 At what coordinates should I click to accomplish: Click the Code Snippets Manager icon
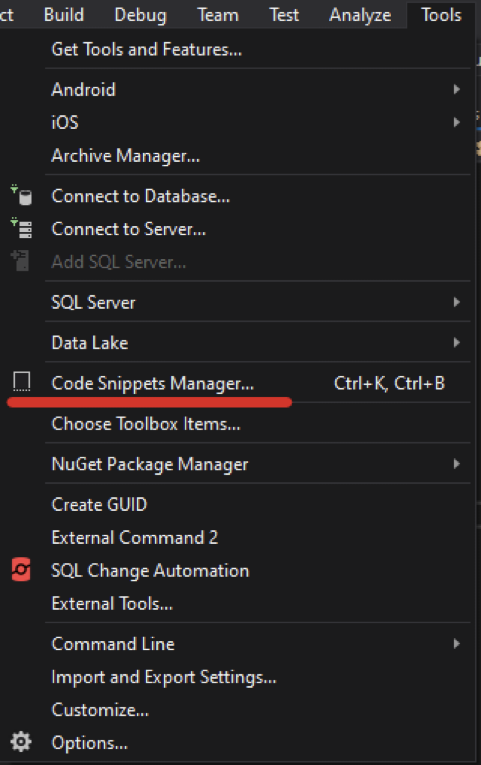(21, 382)
